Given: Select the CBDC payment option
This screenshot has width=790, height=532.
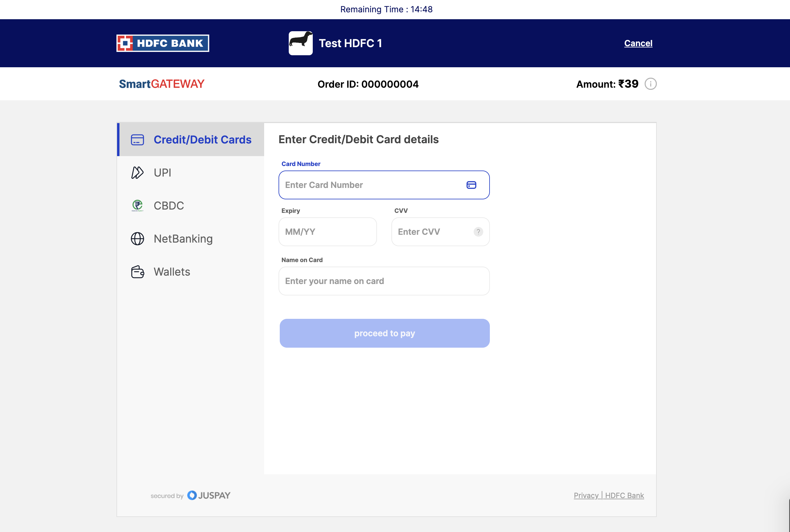Looking at the screenshot, I should 191,206.
